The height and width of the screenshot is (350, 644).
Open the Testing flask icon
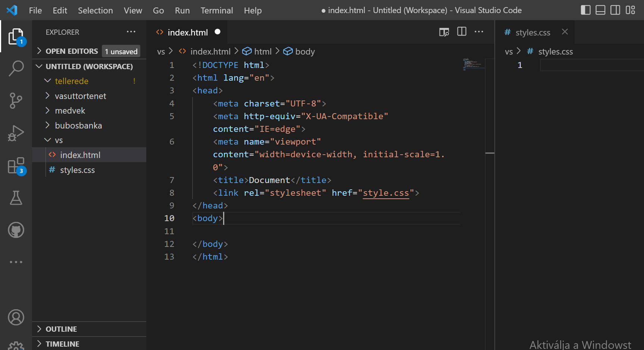click(x=16, y=198)
